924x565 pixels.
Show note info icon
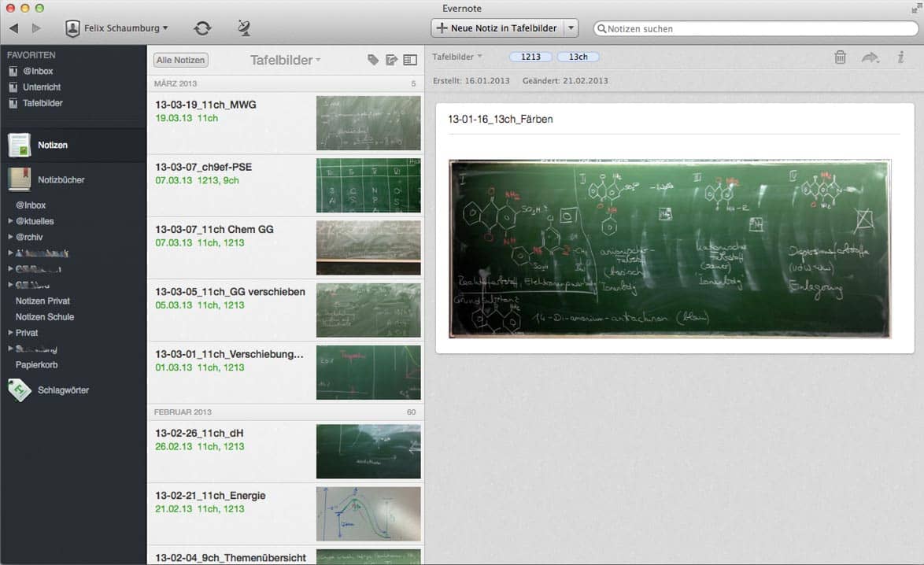tap(900, 57)
